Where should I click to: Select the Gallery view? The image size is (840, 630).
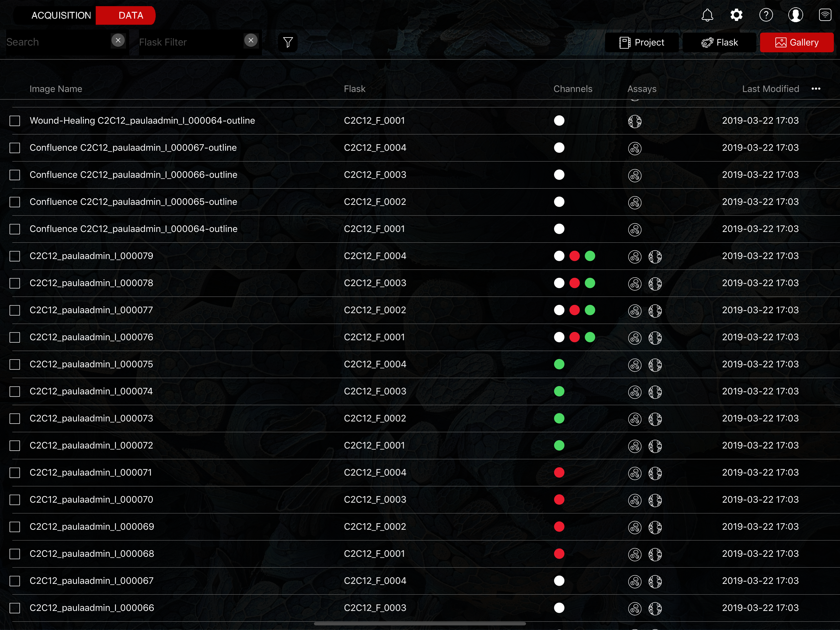(x=797, y=42)
